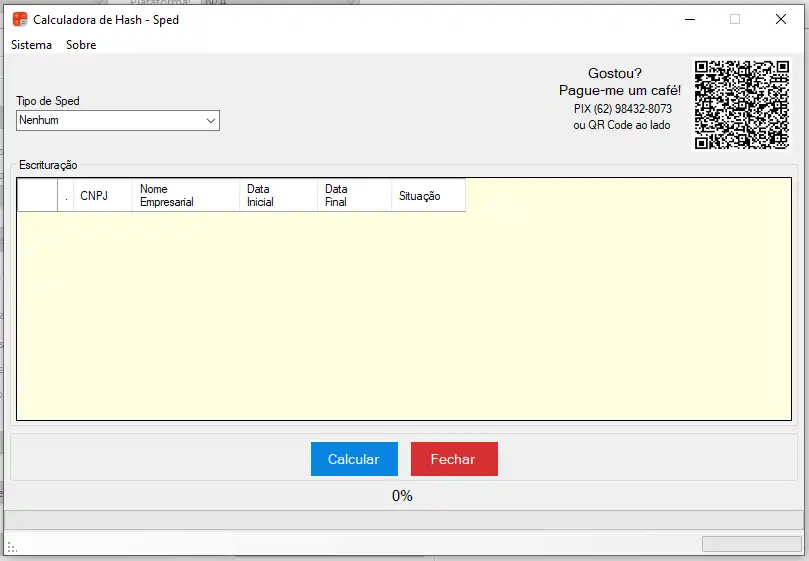Click the red Fechar button
The width and height of the screenshot is (809, 561).
454,459
